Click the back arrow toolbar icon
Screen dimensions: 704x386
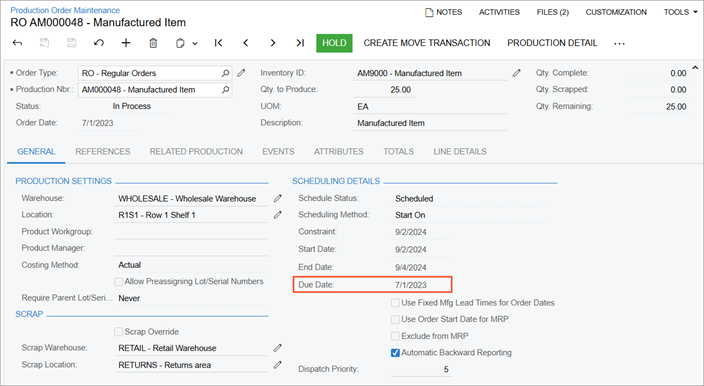[x=17, y=43]
